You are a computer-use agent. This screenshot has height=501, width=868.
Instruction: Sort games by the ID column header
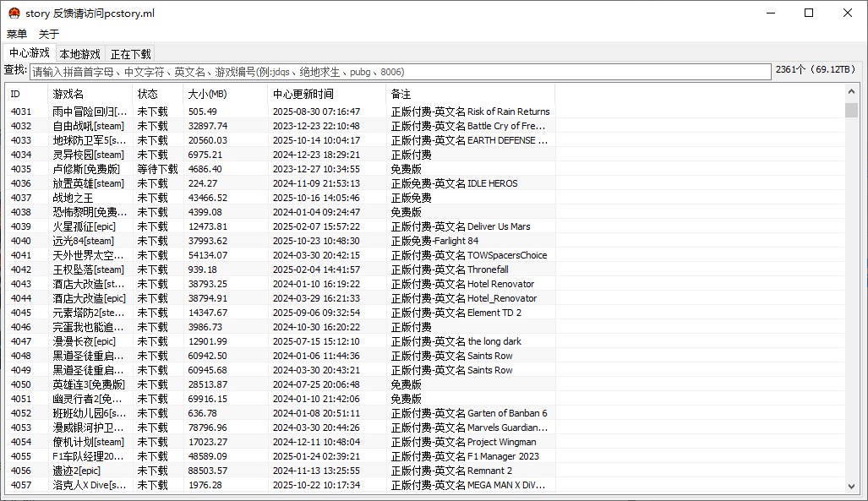point(25,94)
